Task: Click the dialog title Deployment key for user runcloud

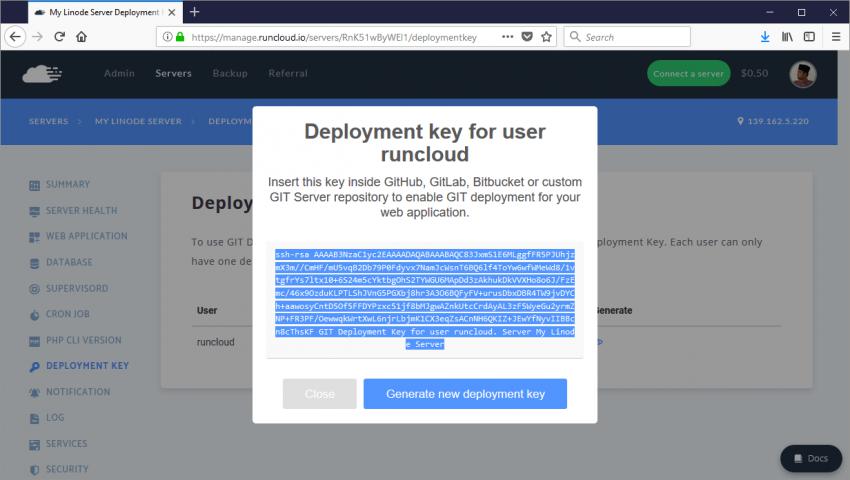Action: tap(425, 143)
